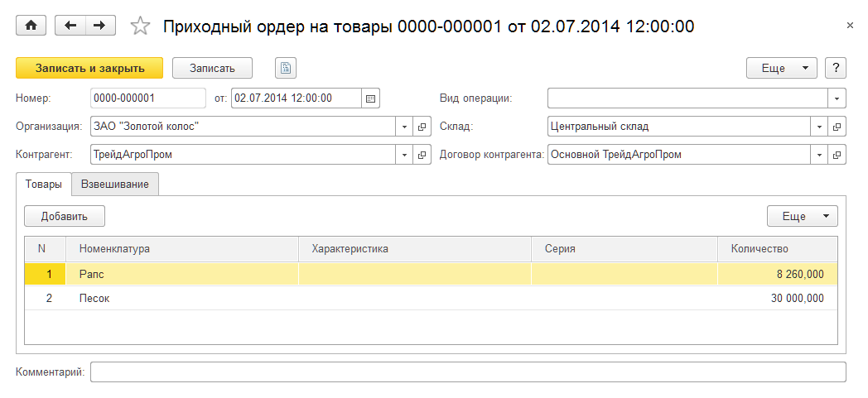Add a row with Добавить button

[x=65, y=216]
